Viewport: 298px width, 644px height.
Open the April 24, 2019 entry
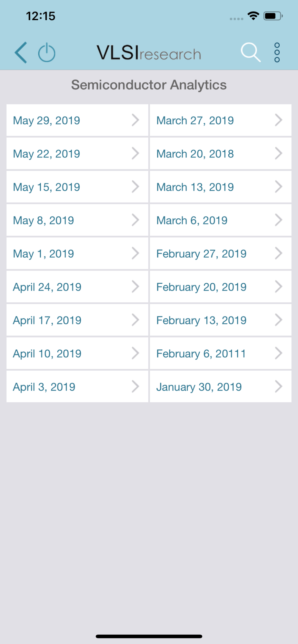tap(77, 287)
